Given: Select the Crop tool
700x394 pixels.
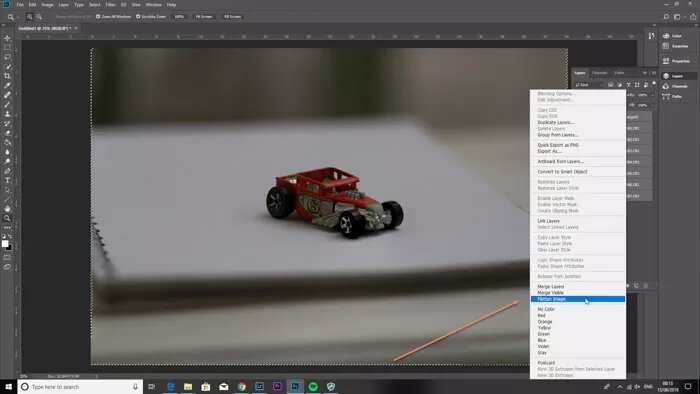Looking at the screenshot, I should 7,76.
